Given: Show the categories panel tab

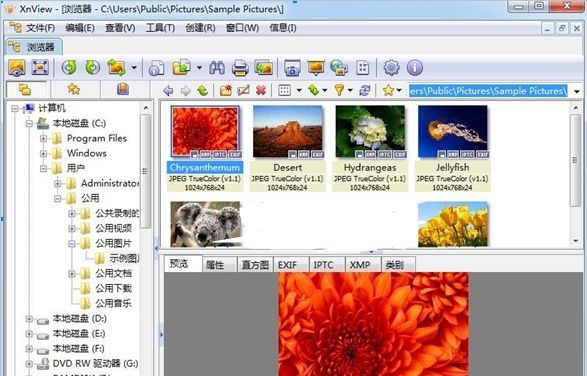Looking at the screenshot, I should (x=123, y=90).
